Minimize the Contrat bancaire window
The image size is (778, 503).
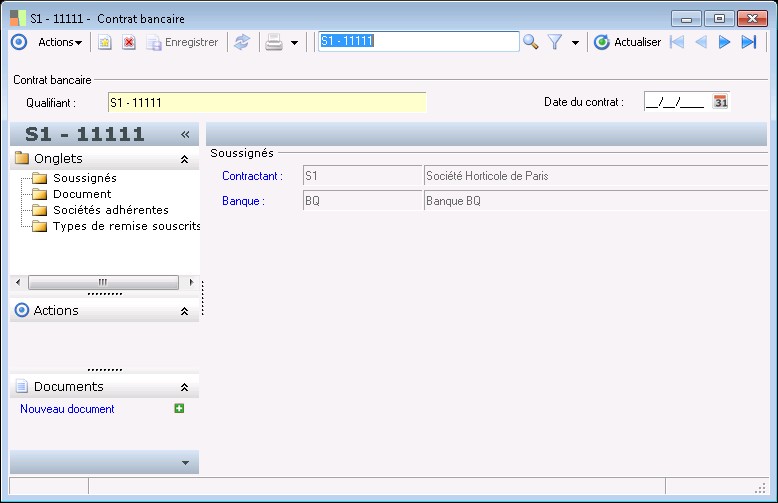[x=686, y=19]
